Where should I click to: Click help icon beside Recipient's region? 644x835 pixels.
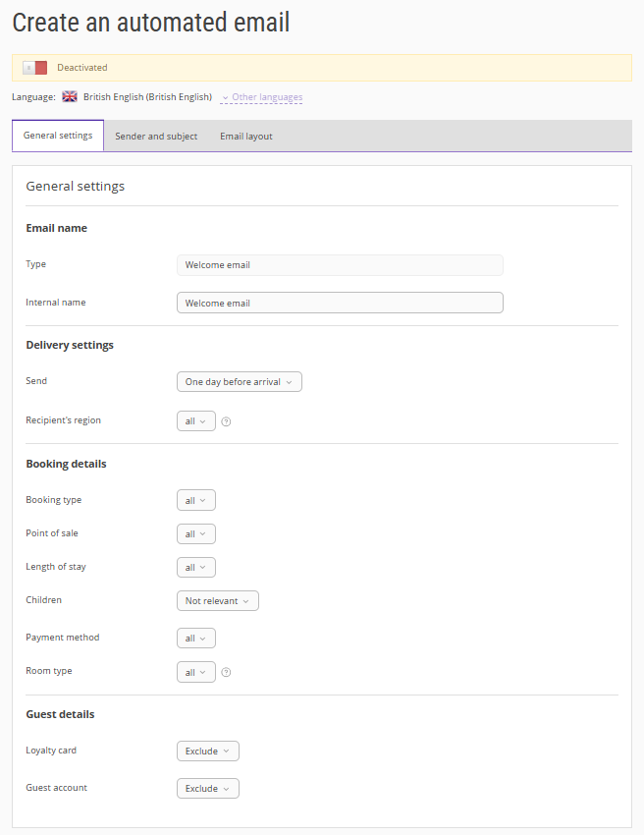[x=226, y=421]
